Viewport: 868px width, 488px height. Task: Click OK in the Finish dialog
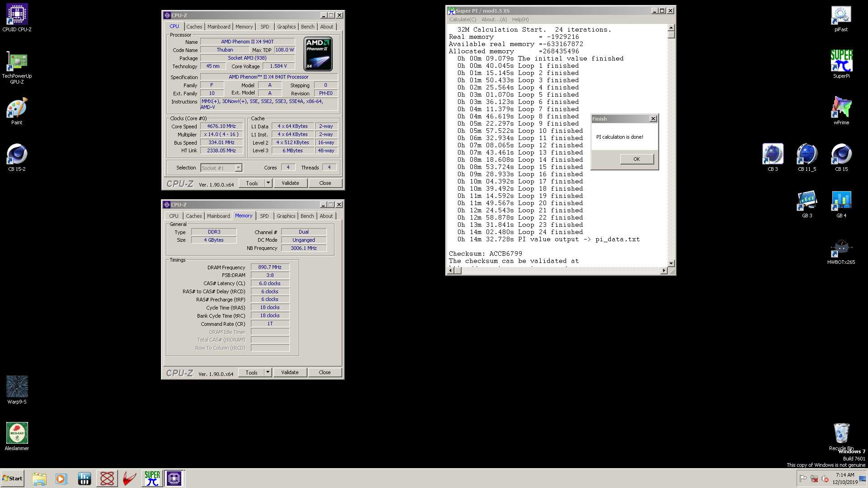pos(637,159)
